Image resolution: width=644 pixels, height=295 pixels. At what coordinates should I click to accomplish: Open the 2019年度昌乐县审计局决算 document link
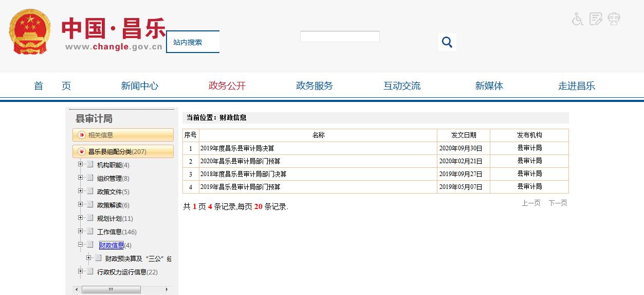tap(237, 148)
